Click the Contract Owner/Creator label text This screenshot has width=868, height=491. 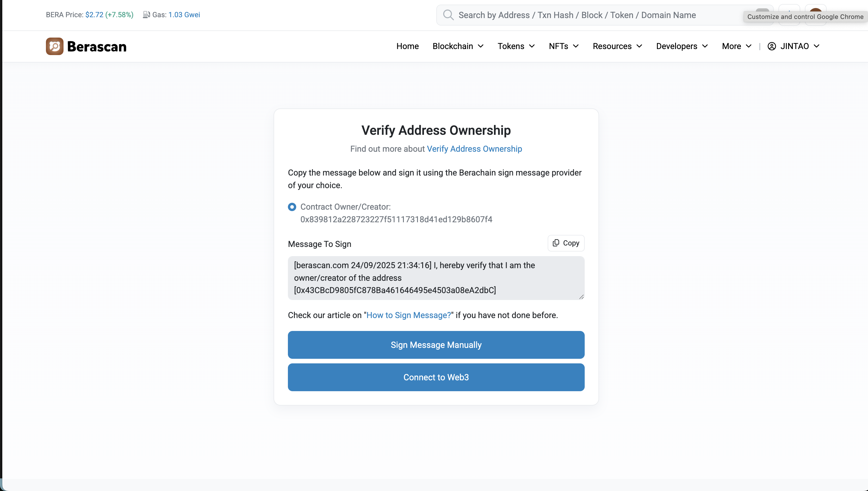click(x=346, y=207)
